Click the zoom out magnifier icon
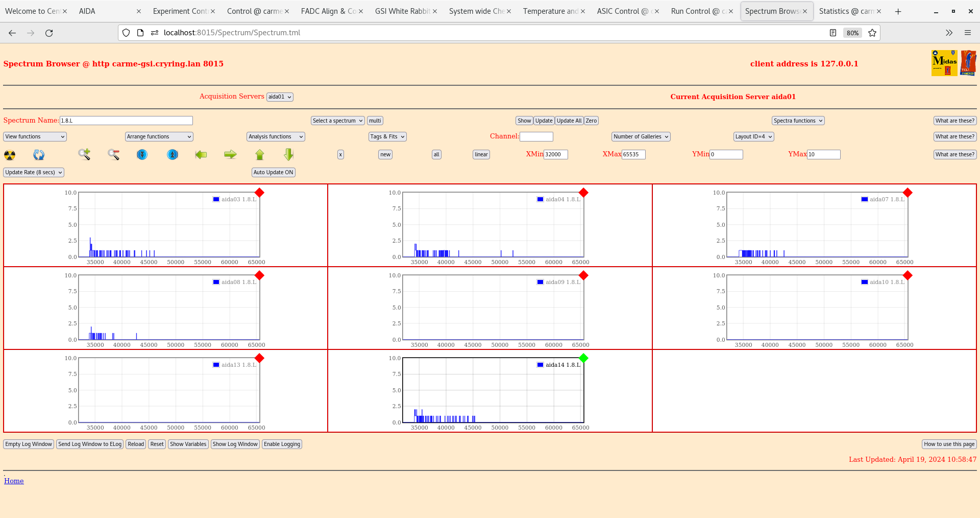Image resolution: width=980 pixels, height=518 pixels. pos(113,154)
